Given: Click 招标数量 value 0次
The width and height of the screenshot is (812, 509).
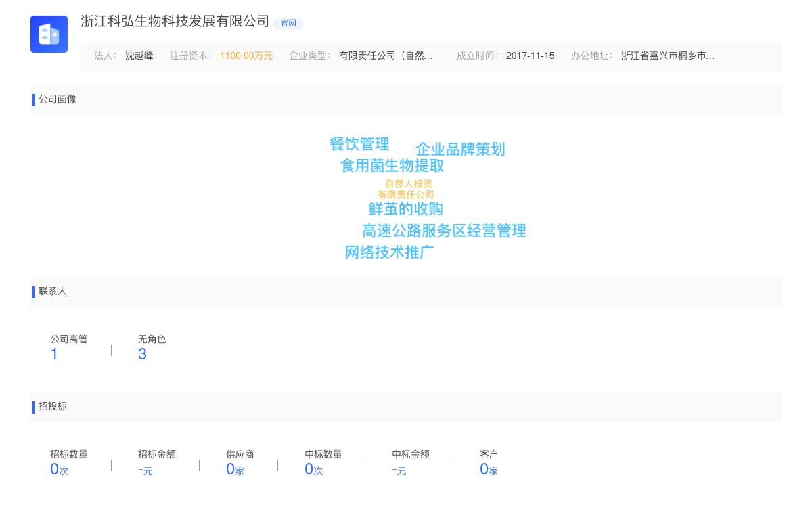Looking at the screenshot, I should pyautogui.click(x=60, y=470).
